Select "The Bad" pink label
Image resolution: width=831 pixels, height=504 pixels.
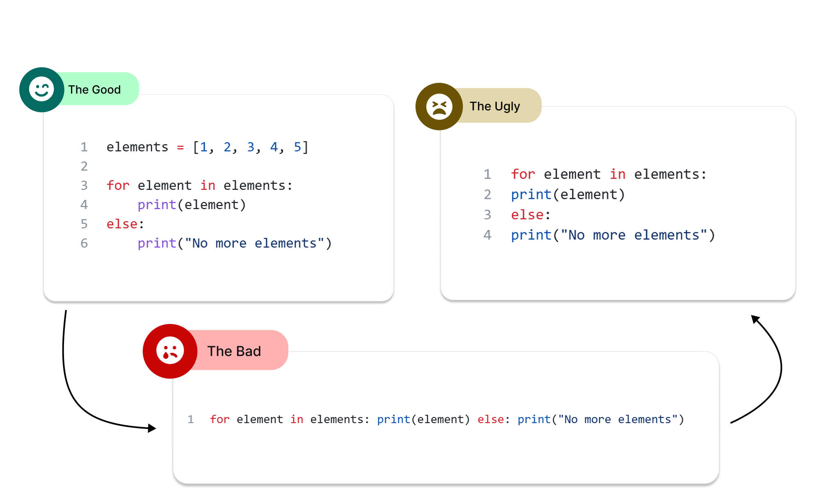click(x=234, y=351)
